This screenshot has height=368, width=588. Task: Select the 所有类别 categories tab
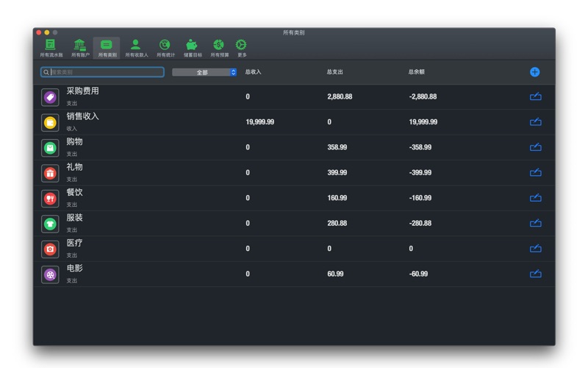click(x=107, y=48)
